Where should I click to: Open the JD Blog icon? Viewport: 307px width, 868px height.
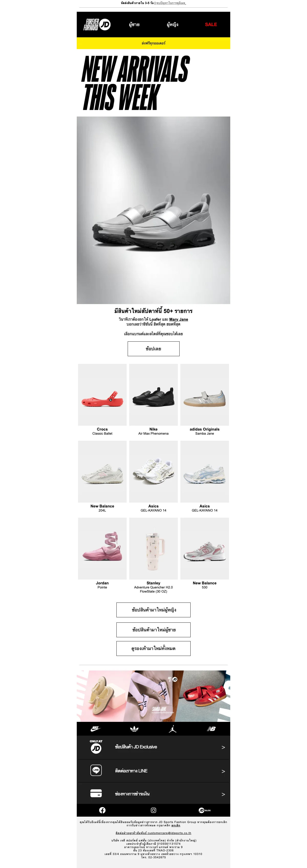205,810
